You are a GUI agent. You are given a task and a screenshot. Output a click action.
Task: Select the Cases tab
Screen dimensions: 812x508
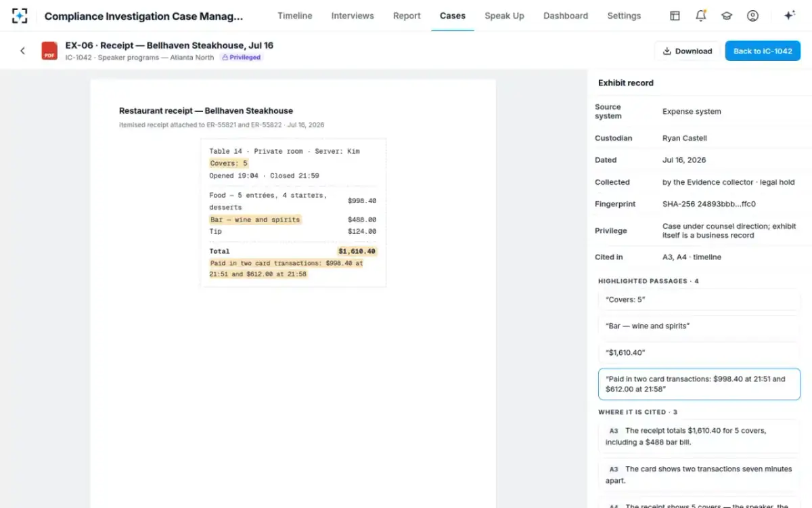[453, 16]
